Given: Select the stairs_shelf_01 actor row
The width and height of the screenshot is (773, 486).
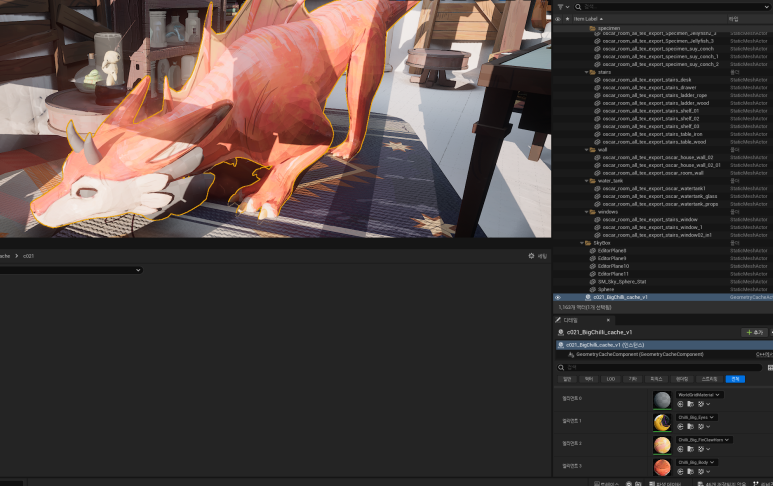Looking at the screenshot, I should coord(663,111).
